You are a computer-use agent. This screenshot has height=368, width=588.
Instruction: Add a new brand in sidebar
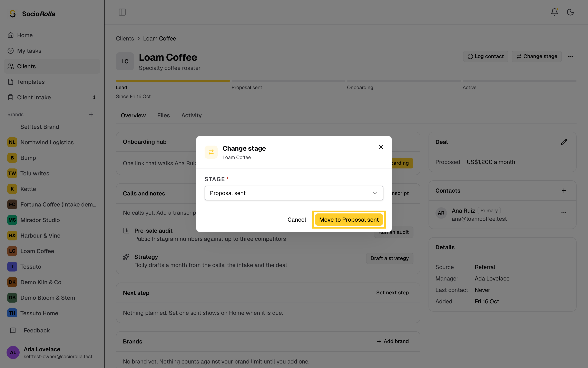(91, 114)
